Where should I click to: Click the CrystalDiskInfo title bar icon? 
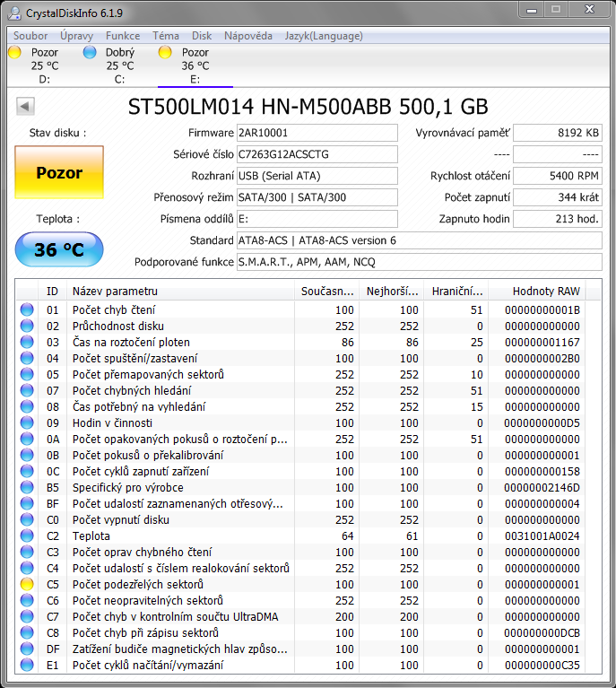pyautogui.click(x=14, y=13)
